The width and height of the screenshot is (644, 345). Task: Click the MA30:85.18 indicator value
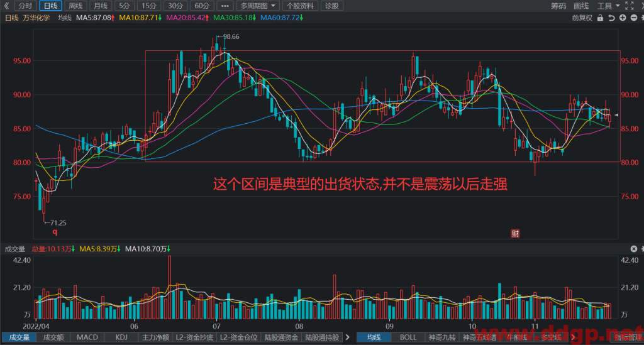click(235, 18)
